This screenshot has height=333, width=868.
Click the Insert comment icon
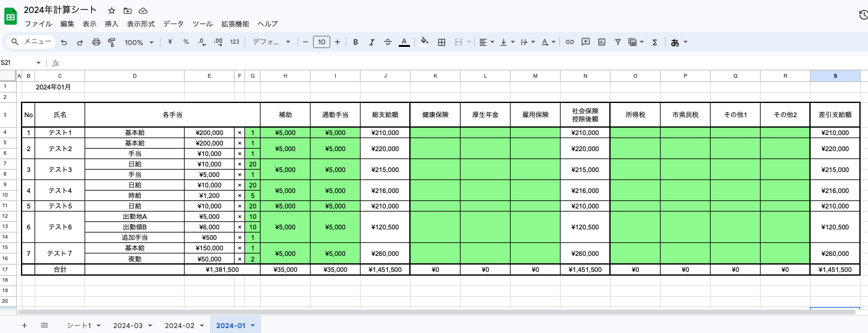pos(585,43)
